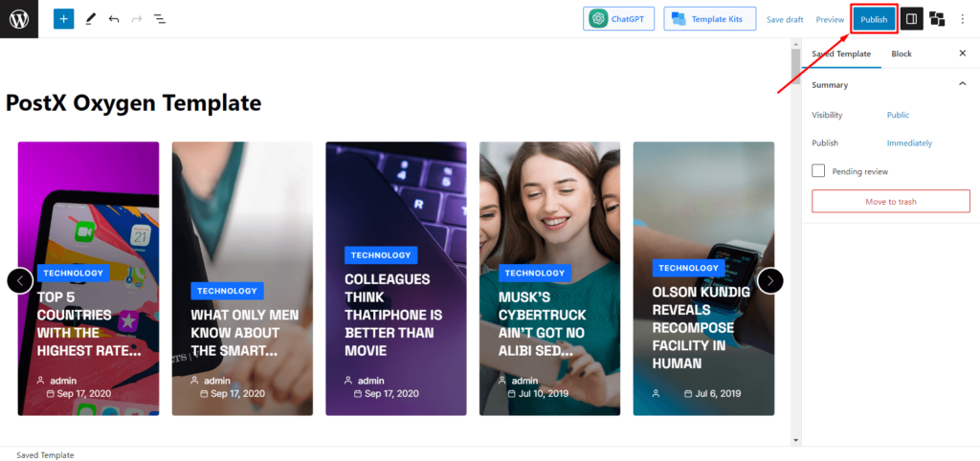Open the PostX blocks icon
This screenshot has height=461, width=980.
point(937,19)
